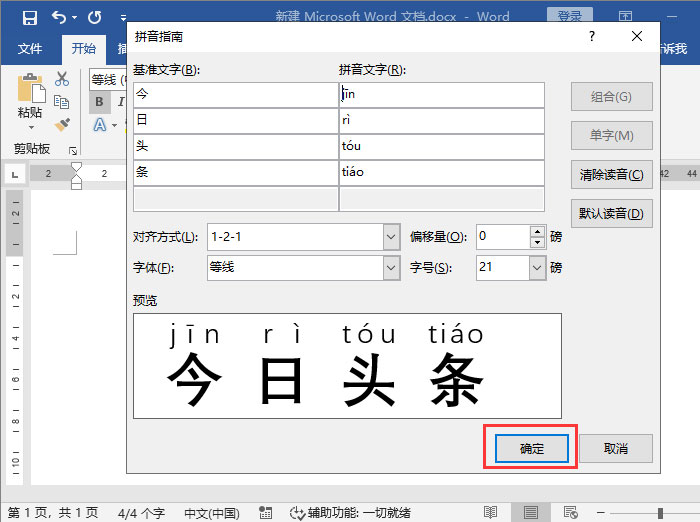Click the 默认读音(D) button
Screen dimensions: 700x522
[x=612, y=213]
